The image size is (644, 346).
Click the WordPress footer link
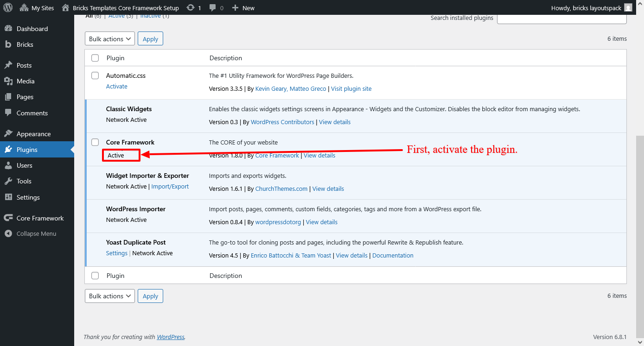click(171, 337)
